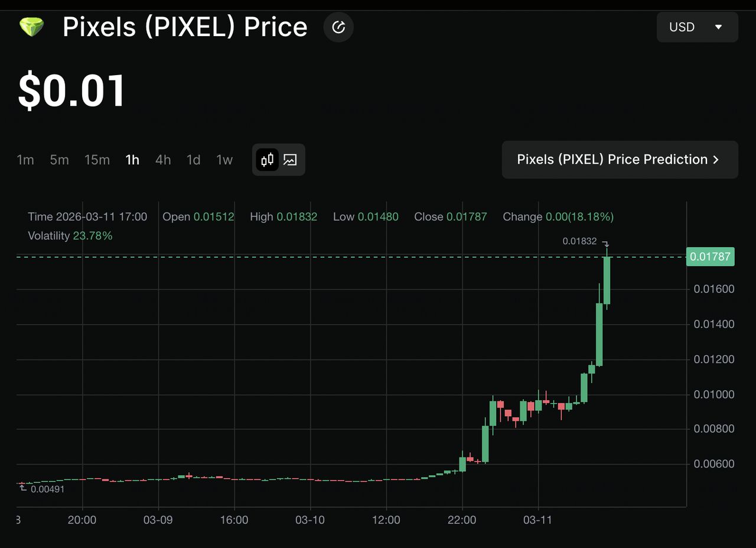Select the candlestick chart view icon
The width and height of the screenshot is (756, 548).
coord(267,160)
